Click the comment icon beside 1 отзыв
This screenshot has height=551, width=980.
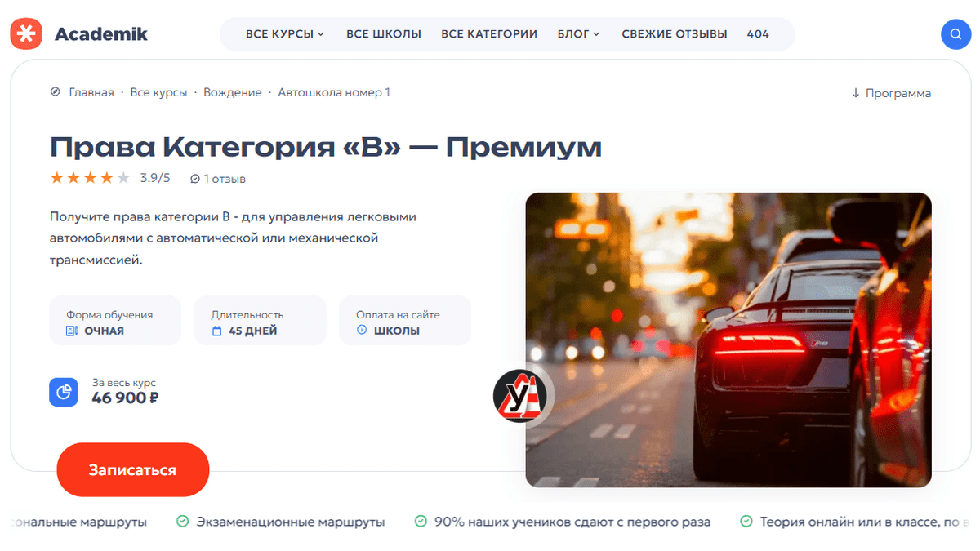(x=194, y=178)
